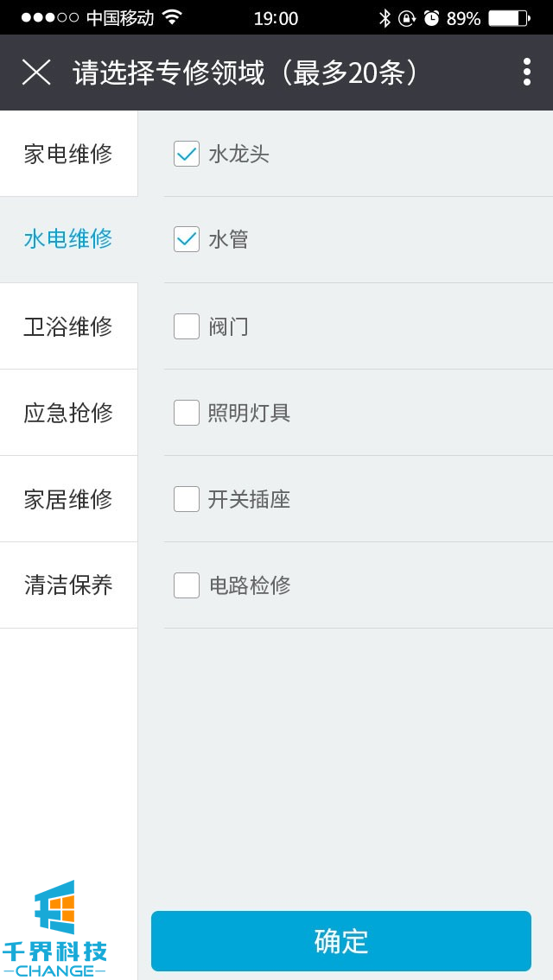Tap the alarm clock status icon

[x=431, y=18]
